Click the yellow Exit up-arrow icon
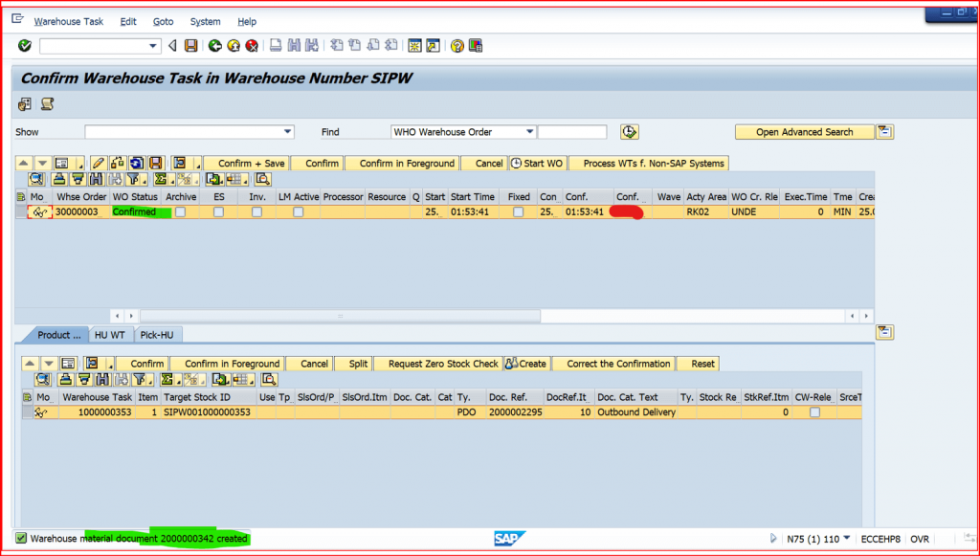This screenshot has height=556, width=980. (x=234, y=46)
